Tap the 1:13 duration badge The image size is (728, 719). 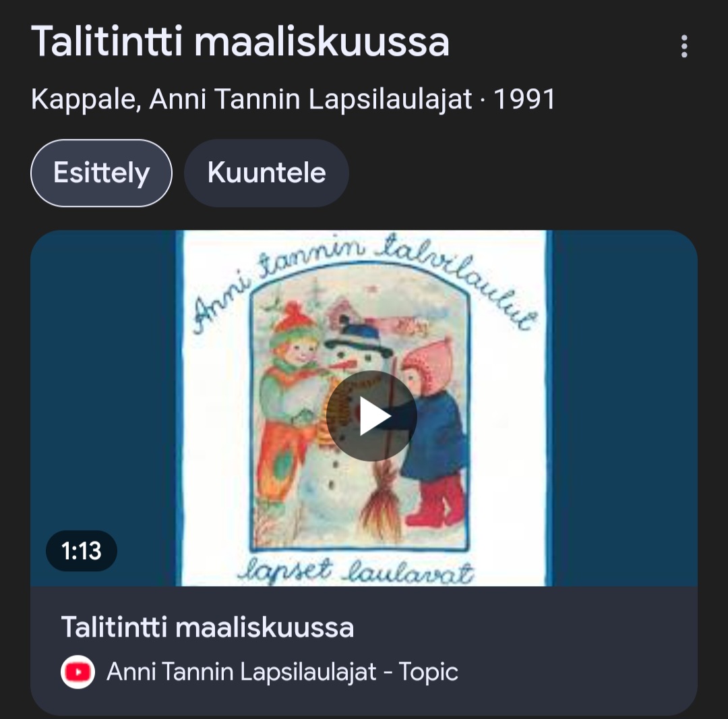(x=82, y=551)
